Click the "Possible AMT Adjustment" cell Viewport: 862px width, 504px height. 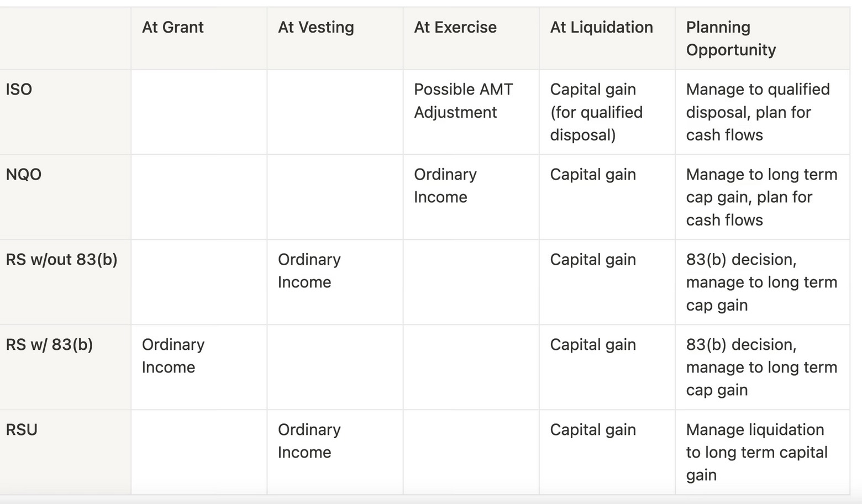(463, 101)
